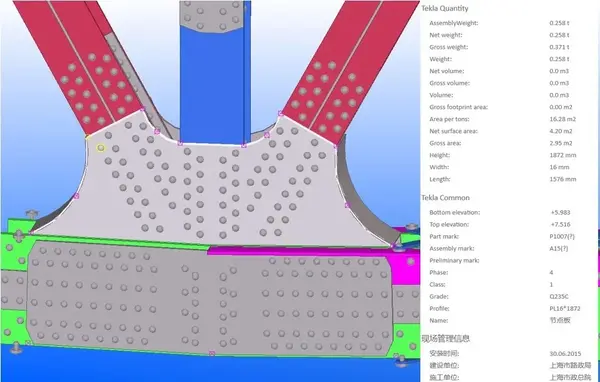This screenshot has width=600, height=382.
Task: Select the Length value 1576 mm
Action: click(562, 179)
